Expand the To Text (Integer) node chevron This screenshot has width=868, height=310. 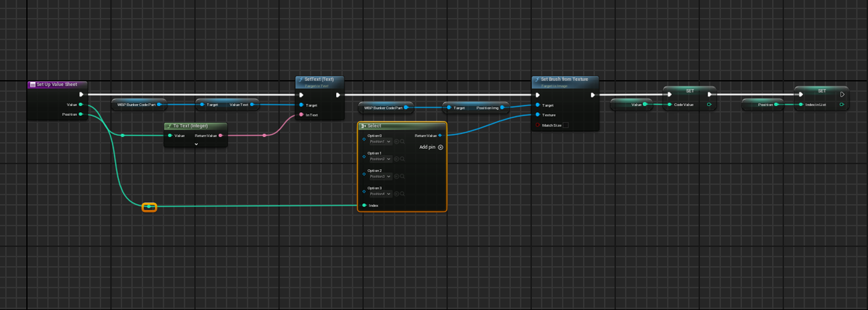[x=196, y=144]
